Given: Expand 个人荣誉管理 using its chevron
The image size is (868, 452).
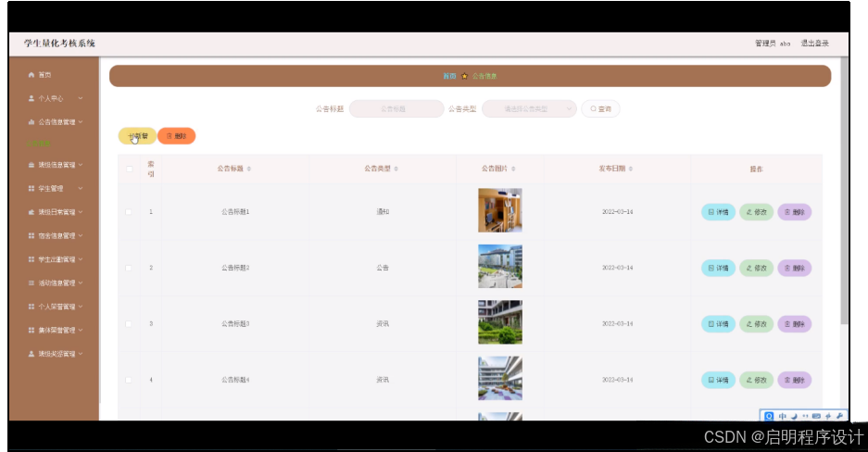Looking at the screenshot, I should point(81,307).
